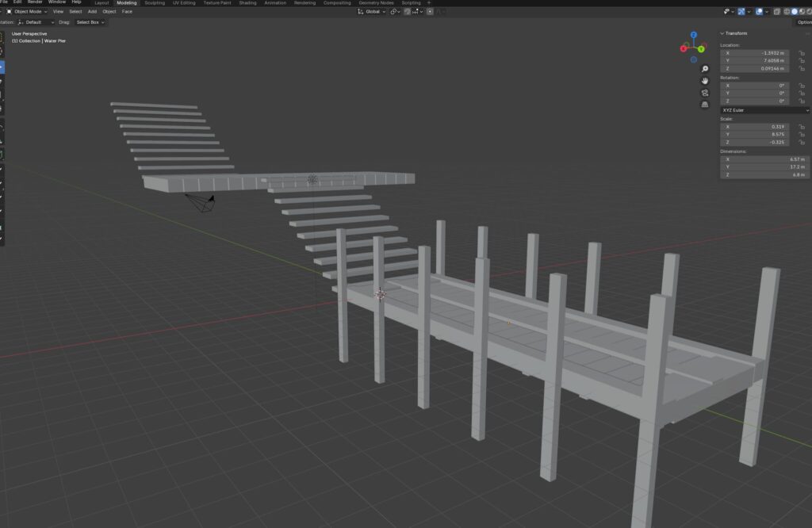Click the Options button
The height and width of the screenshot is (528, 812).
tap(804, 21)
